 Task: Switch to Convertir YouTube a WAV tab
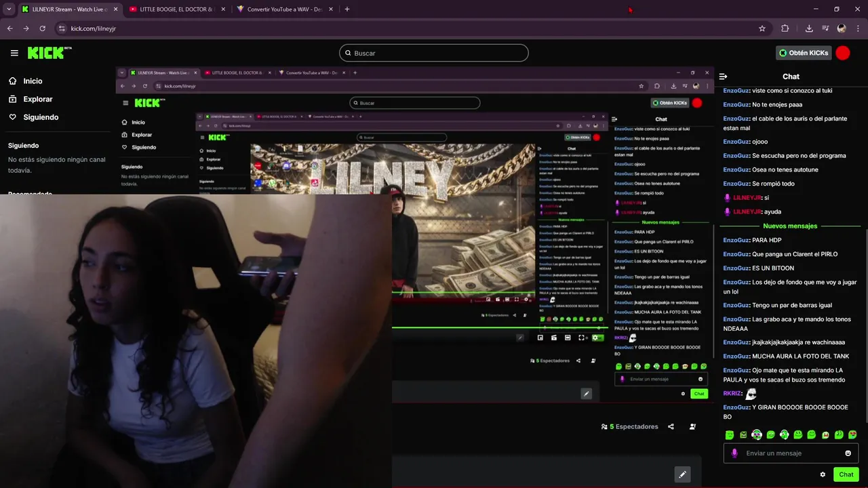pyautogui.click(x=283, y=9)
